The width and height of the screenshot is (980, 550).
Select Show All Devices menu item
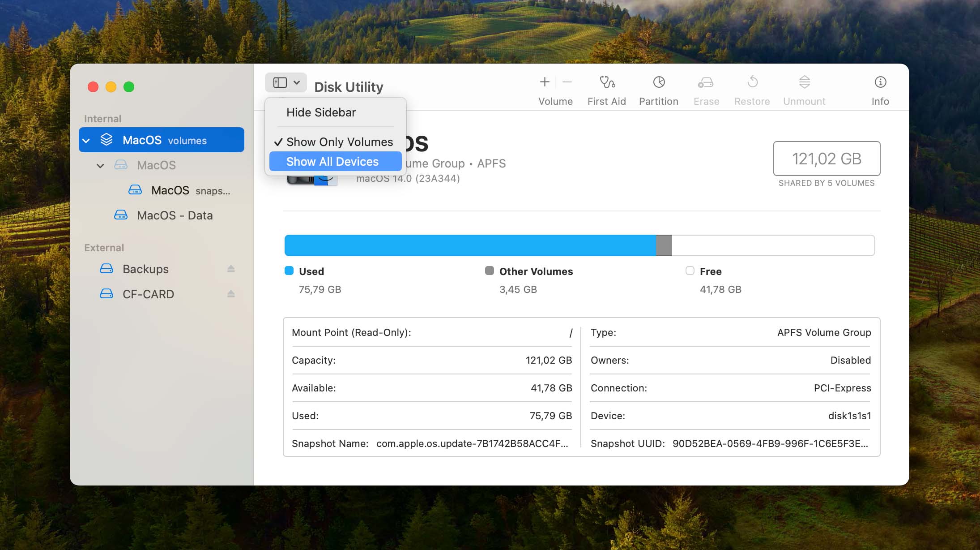coord(336,161)
